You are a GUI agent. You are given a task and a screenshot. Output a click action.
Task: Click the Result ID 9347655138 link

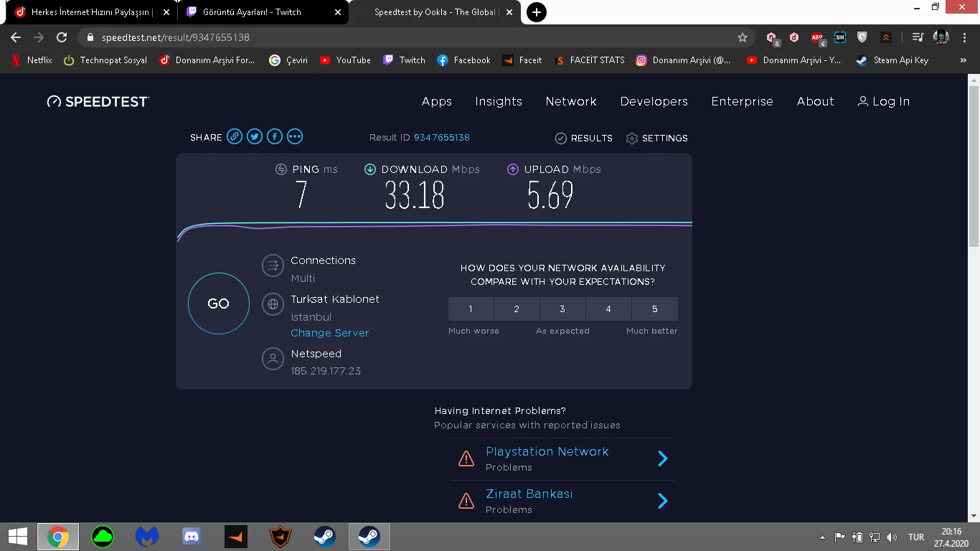tap(442, 137)
